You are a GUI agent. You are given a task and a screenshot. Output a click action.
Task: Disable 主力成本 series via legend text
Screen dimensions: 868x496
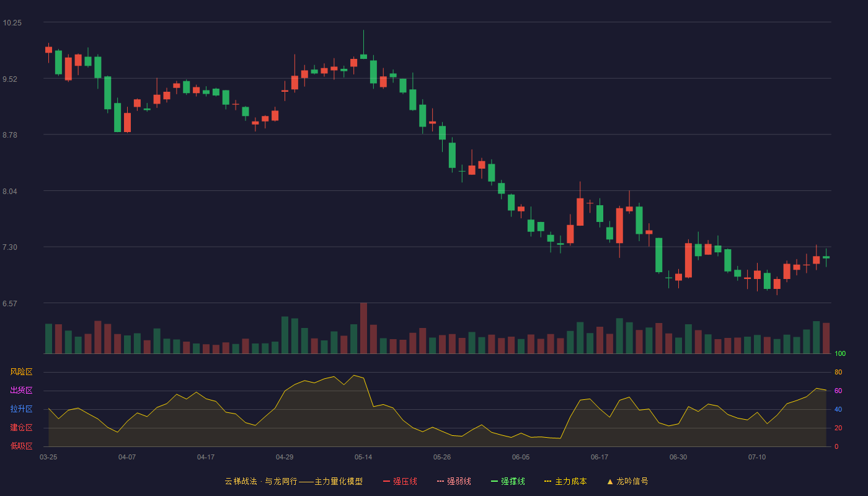570,481
